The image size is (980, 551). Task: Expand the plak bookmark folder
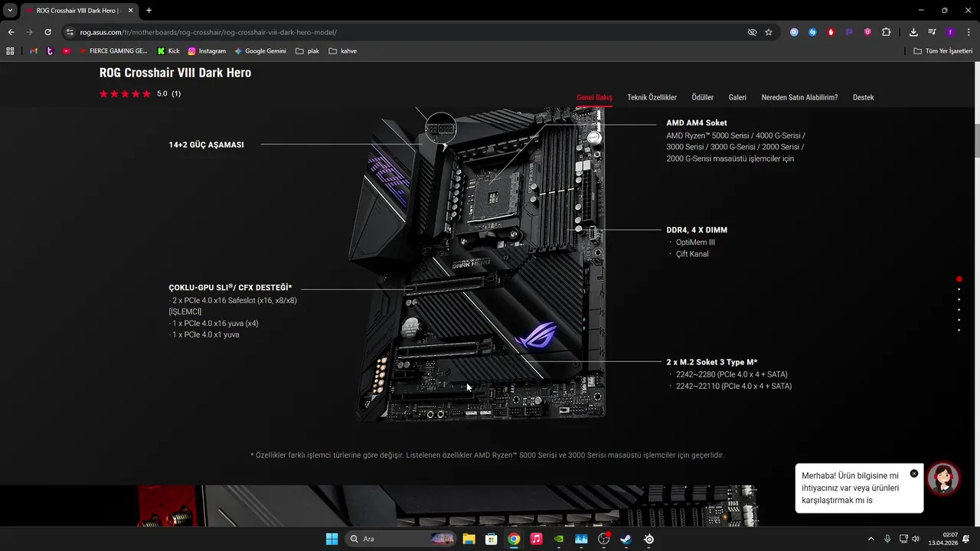point(307,51)
